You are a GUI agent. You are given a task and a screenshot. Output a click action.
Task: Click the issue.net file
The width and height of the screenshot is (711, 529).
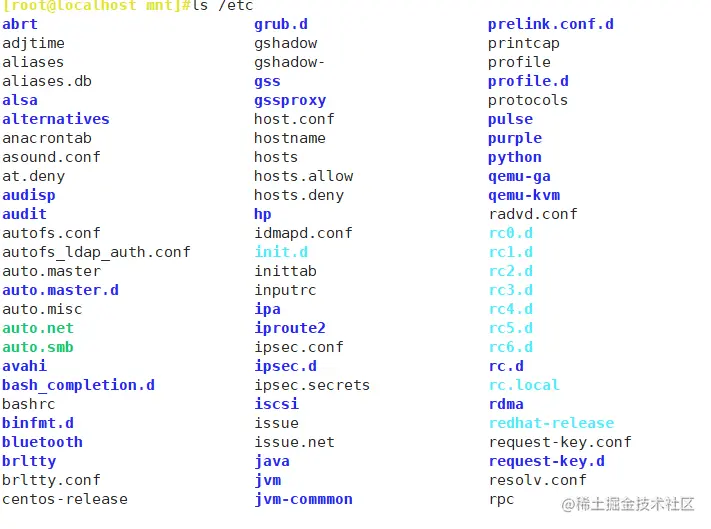pos(294,442)
